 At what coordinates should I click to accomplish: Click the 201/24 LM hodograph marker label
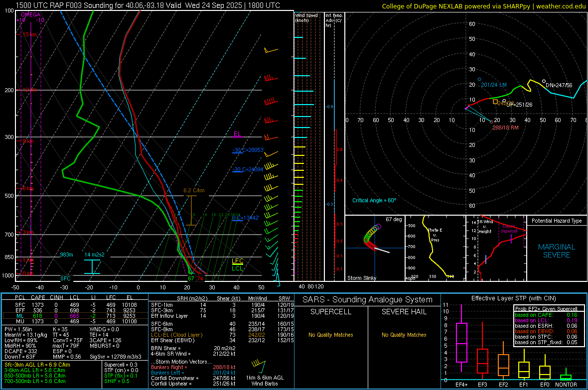tap(493, 85)
